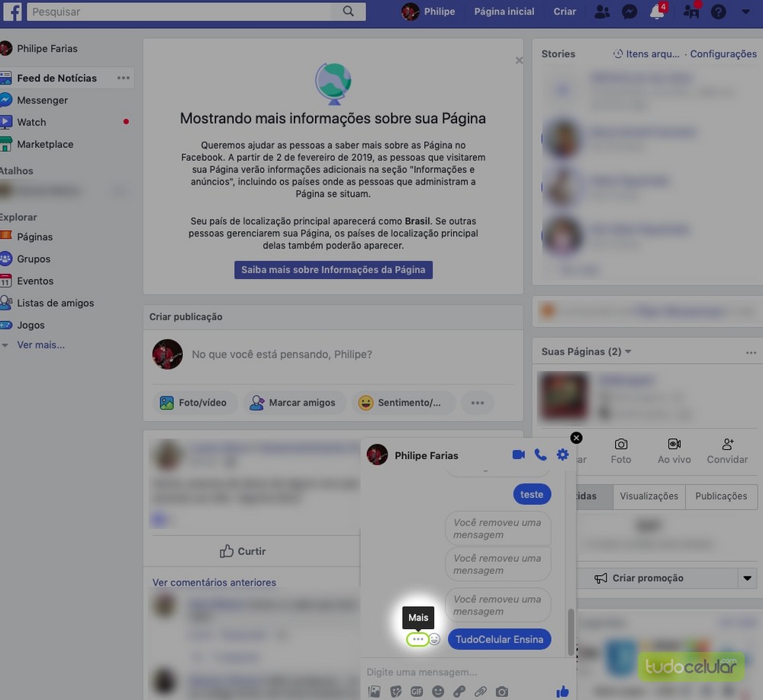The height and width of the screenshot is (700, 763).
Task: Open the camera icon in chat
Action: [x=501, y=692]
